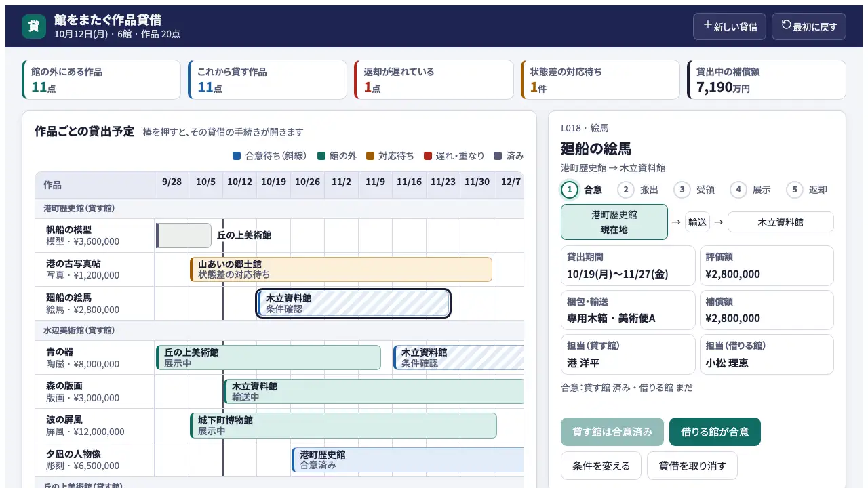Image resolution: width=868 pixels, height=488 pixels.
Task: Open the 城下町博物館 bar for 波の屏風
Action: (x=343, y=426)
